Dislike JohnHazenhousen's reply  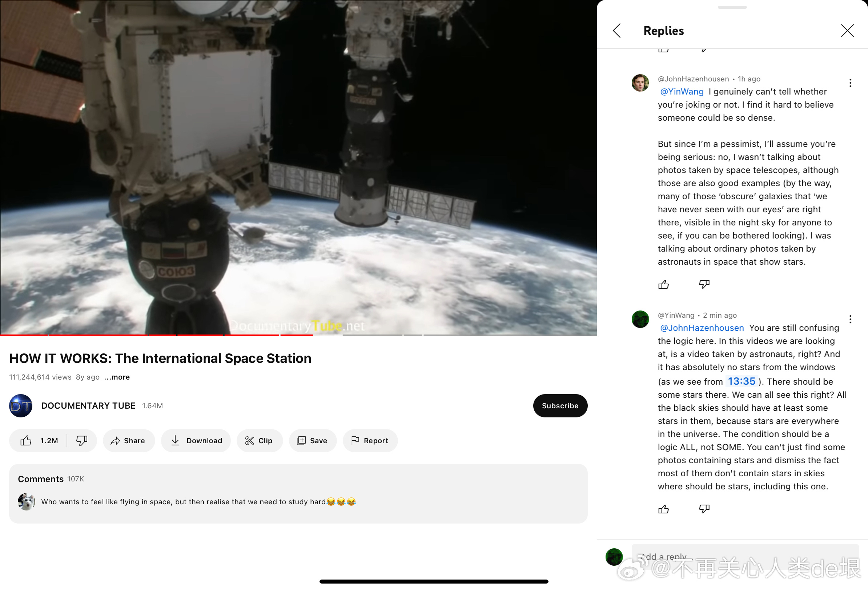[x=704, y=285]
